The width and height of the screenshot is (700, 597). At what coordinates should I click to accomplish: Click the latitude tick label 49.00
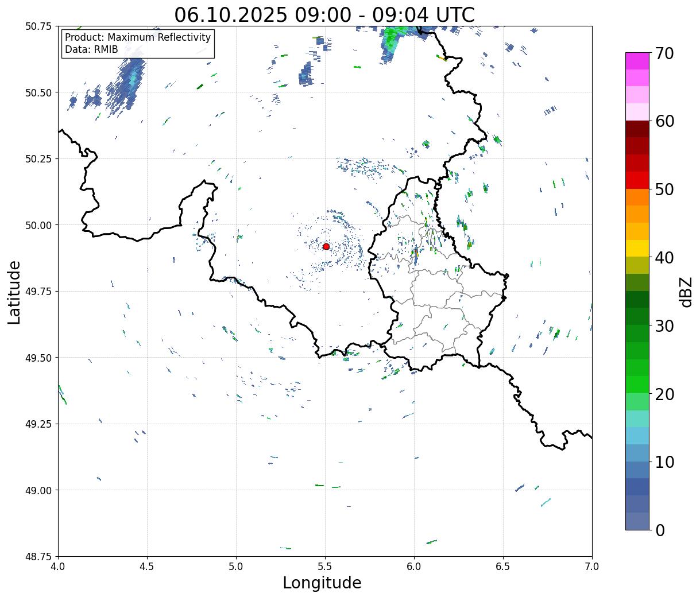coord(38,490)
